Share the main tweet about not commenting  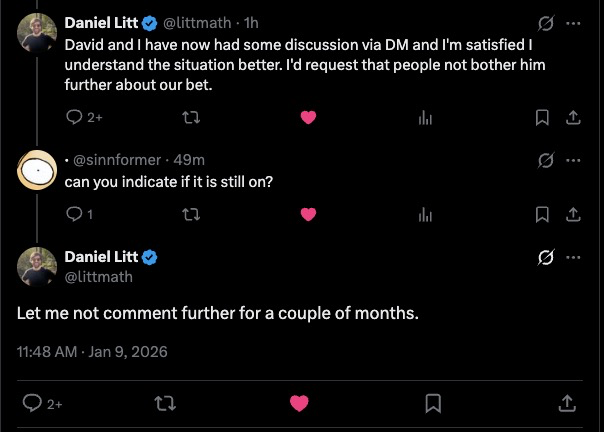566,403
